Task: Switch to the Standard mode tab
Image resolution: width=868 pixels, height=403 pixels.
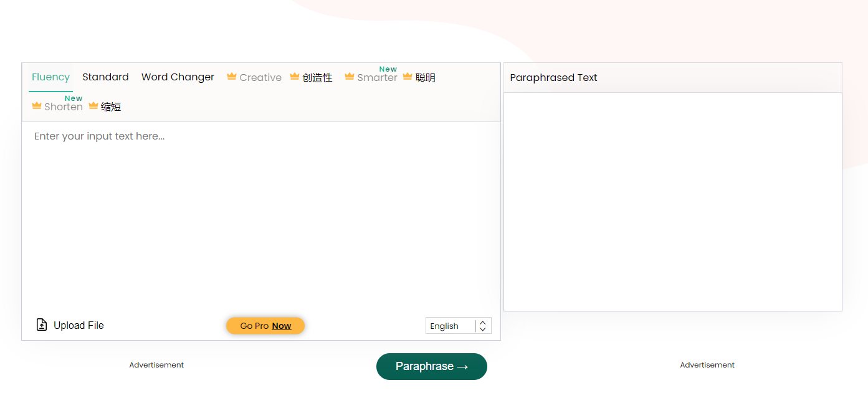Action: coord(105,77)
